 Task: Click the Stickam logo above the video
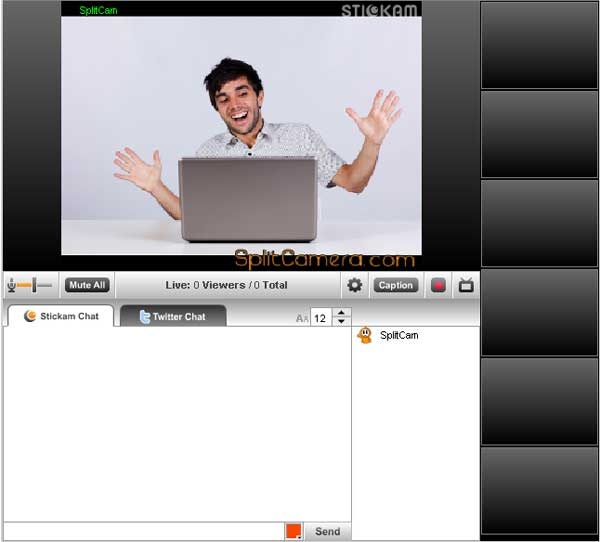pos(379,10)
